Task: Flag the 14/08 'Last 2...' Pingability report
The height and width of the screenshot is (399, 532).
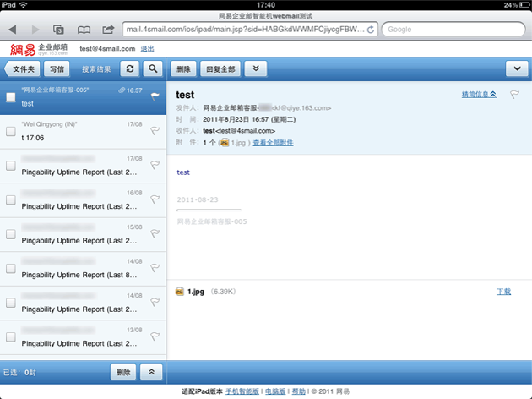Action: click(155, 303)
